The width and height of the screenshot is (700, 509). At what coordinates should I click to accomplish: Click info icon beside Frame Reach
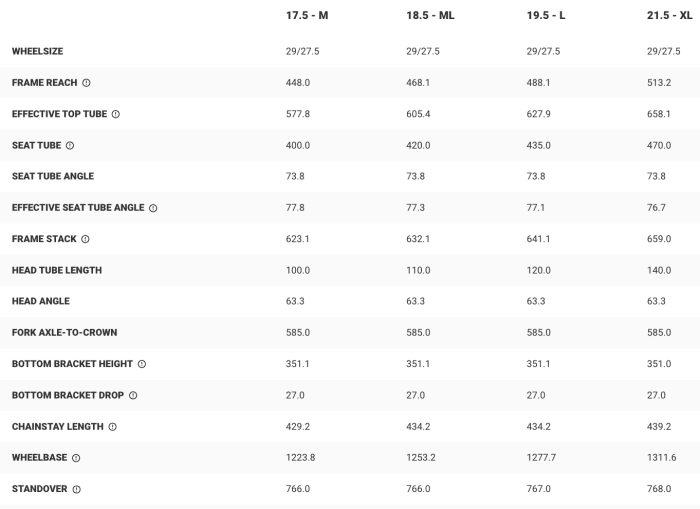pos(86,83)
